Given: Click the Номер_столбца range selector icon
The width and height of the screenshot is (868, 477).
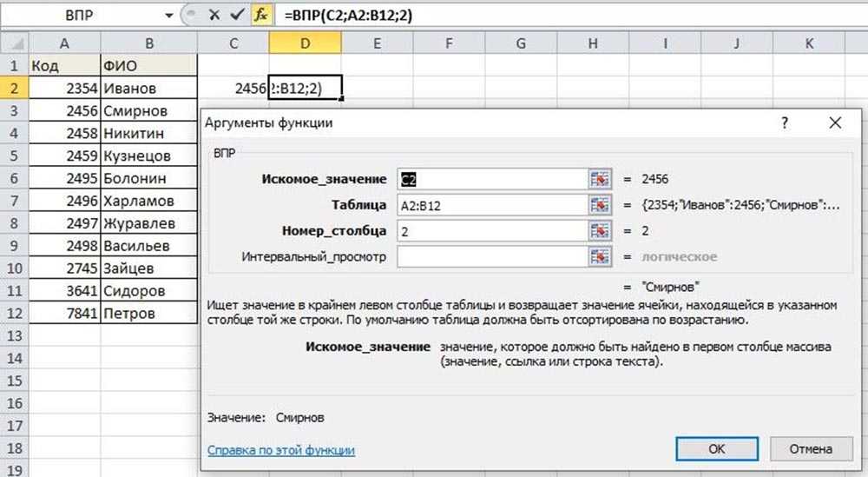Looking at the screenshot, I should [x=600, y=231].
